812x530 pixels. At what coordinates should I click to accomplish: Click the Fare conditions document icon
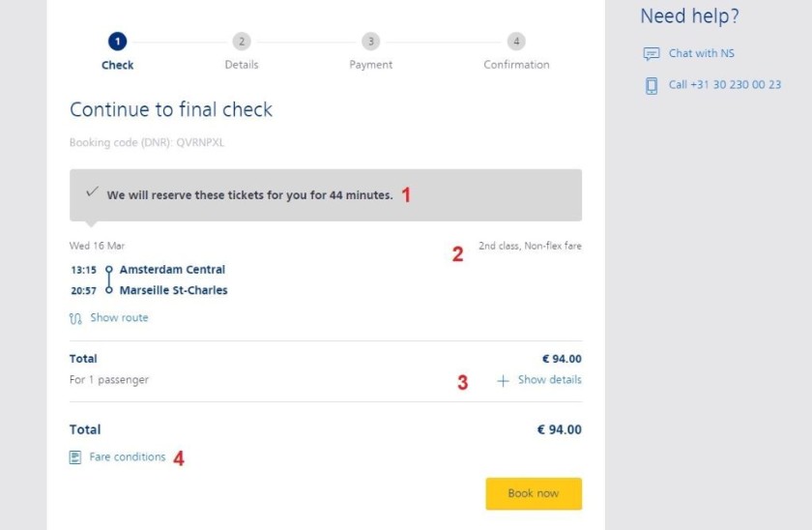click(75, 457)
